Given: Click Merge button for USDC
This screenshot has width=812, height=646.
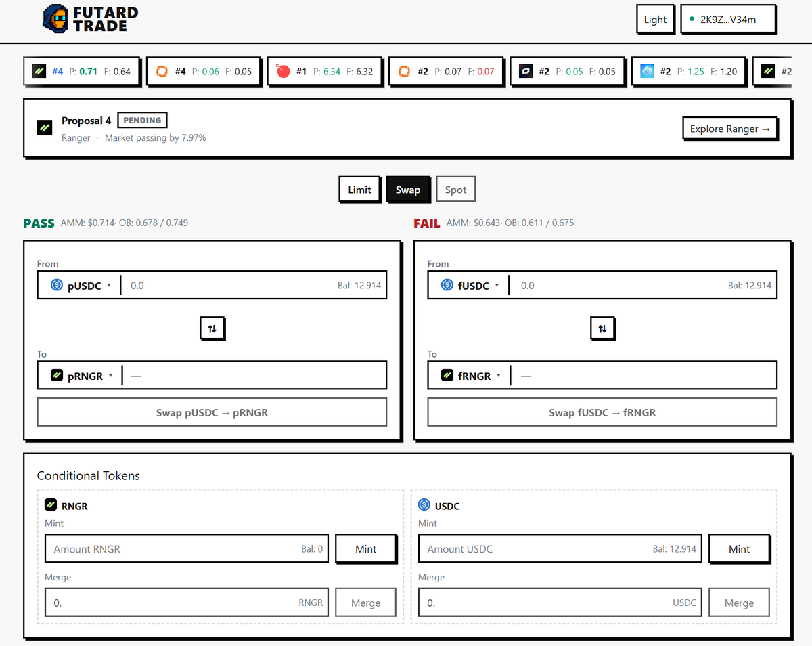Looking at the screenshot, I should click(x=740, y=603).
